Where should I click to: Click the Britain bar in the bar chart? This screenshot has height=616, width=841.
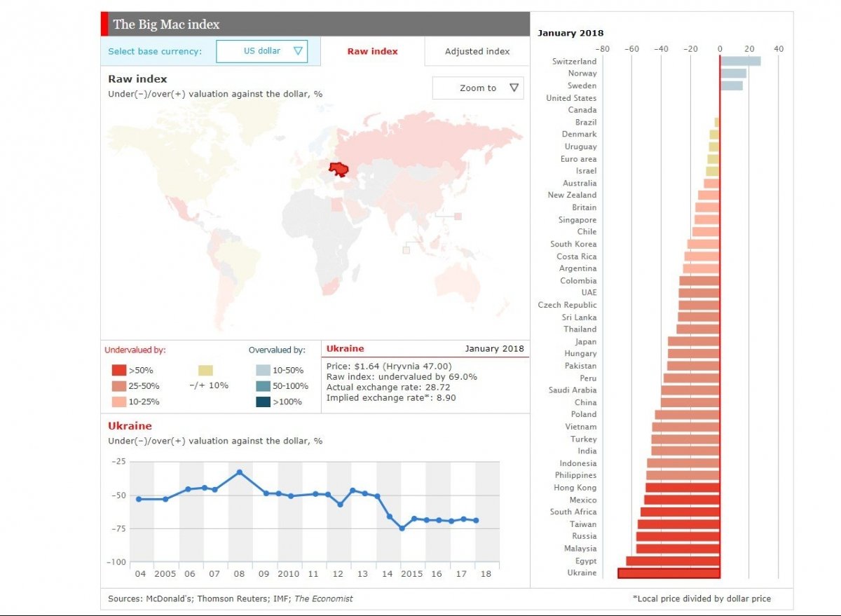[707, 207]
